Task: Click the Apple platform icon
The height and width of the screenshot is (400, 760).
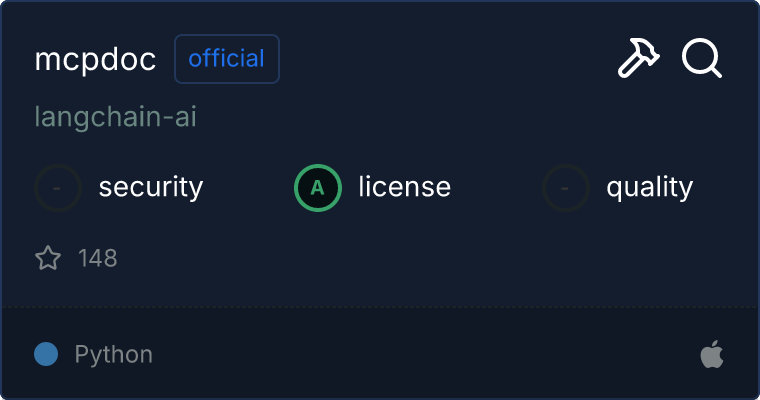Action: [712, 354]
